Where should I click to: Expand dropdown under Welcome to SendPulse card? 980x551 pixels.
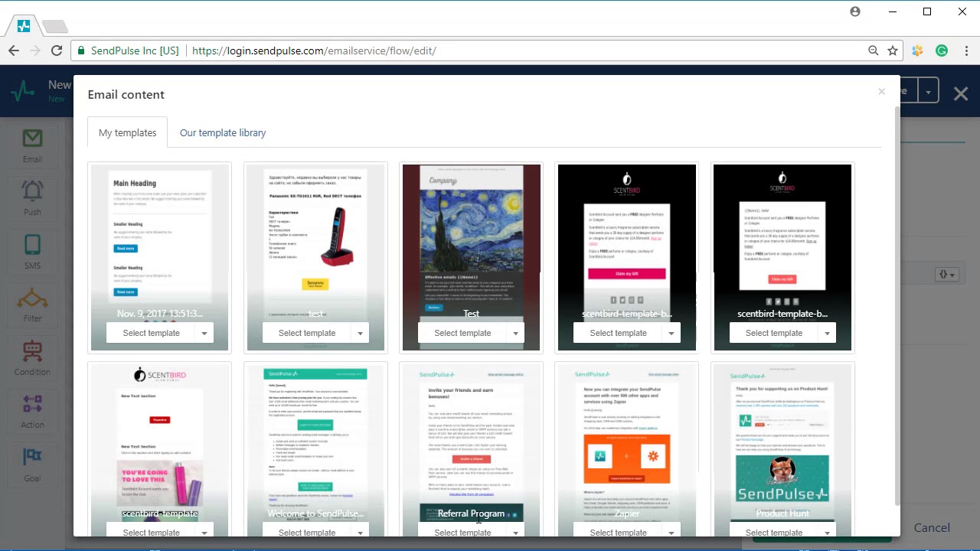pos(360,531)
